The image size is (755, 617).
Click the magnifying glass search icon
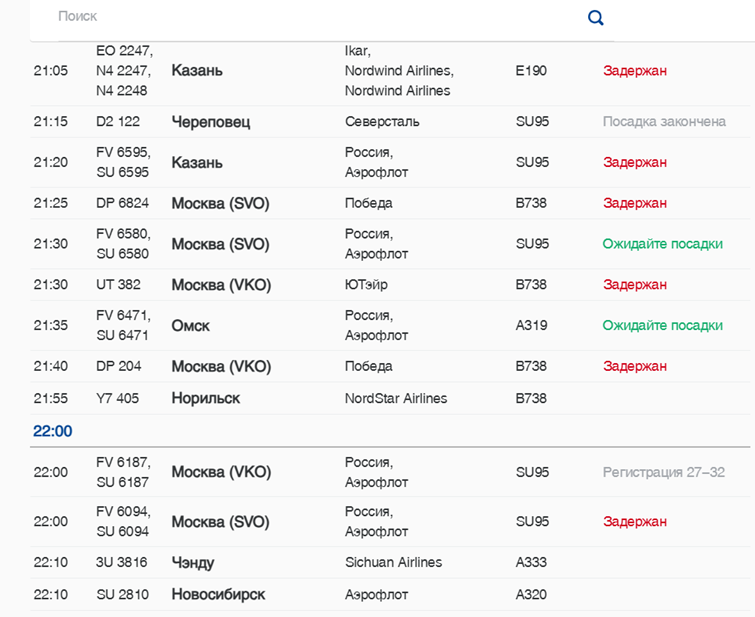(596, 17)
